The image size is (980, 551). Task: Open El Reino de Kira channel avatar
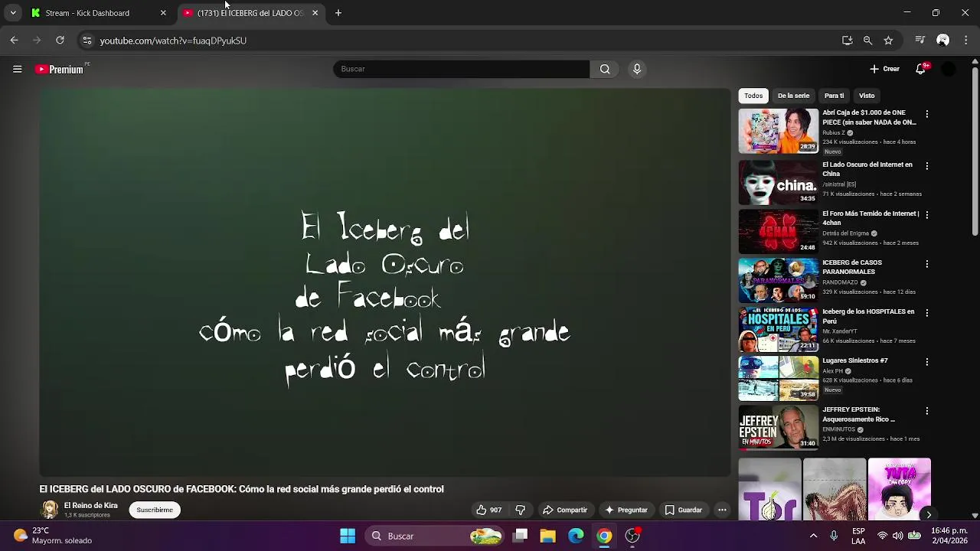(50, 510)
